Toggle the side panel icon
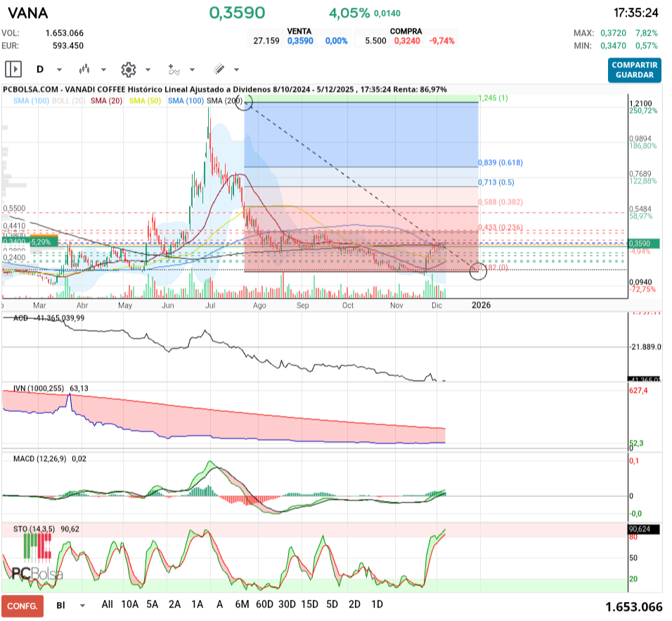 coord(13,69)
